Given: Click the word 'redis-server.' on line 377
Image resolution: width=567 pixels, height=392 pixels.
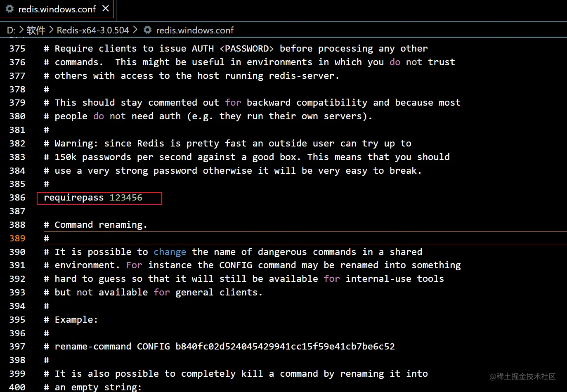Looking at the screenshot, I should [304, 76].
